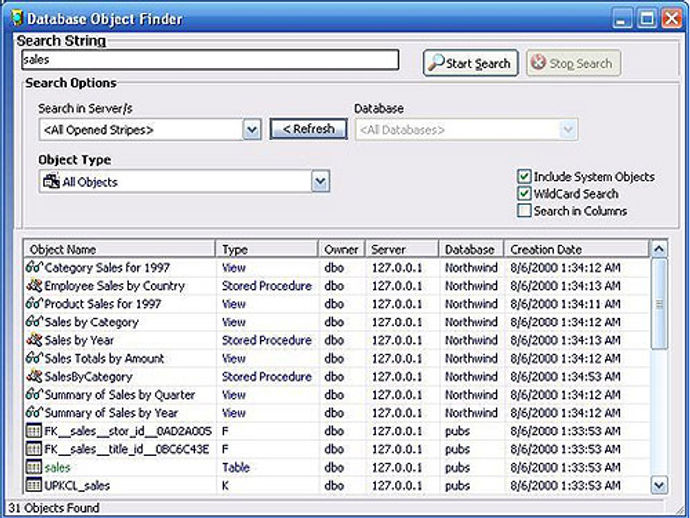Click the < Refresh button
The image size is (690, 518).
(308, 129)
